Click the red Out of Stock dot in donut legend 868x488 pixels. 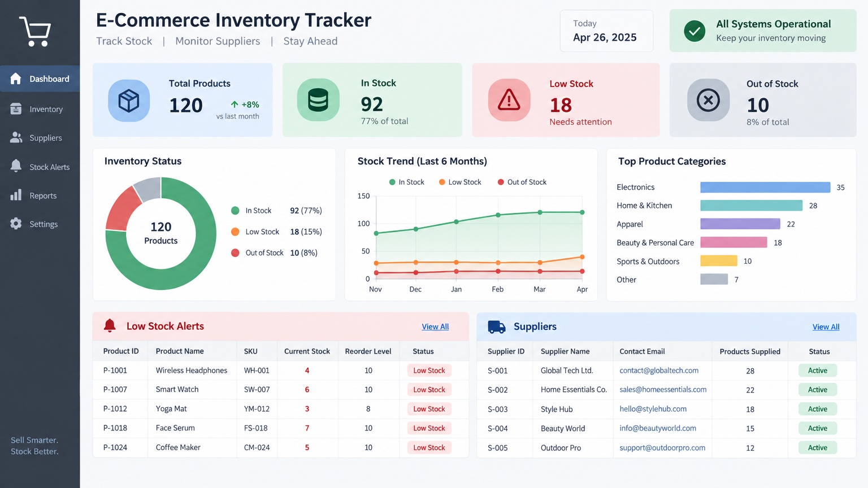(x=235, y=252)
